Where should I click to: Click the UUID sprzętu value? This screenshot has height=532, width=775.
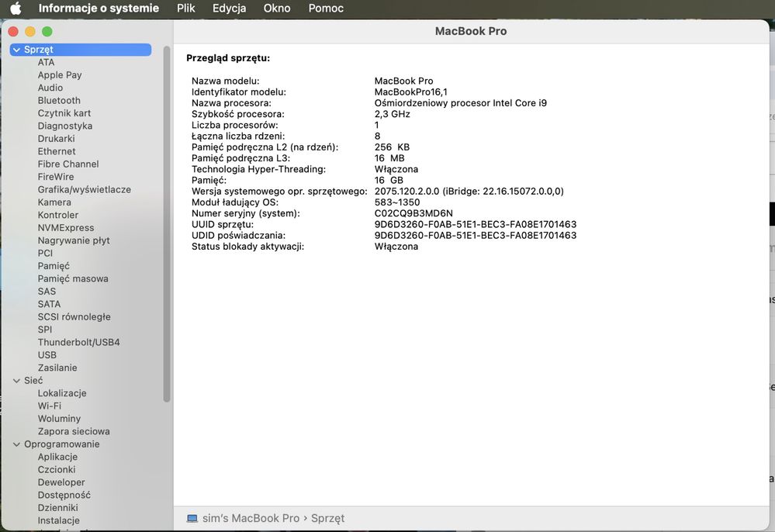[475, 224]
